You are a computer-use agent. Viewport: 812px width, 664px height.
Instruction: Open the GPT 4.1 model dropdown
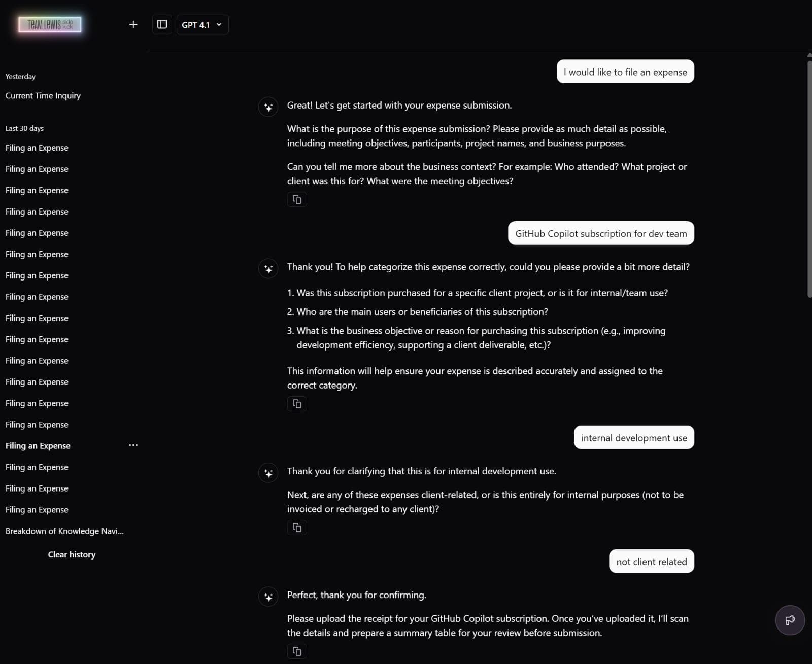[202, 24]
